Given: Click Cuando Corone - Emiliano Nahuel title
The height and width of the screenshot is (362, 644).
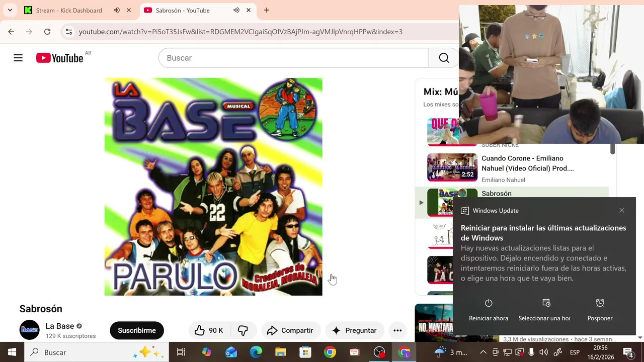Looking at the screenshot, I should pyautogui.click(x=528, y=163).
